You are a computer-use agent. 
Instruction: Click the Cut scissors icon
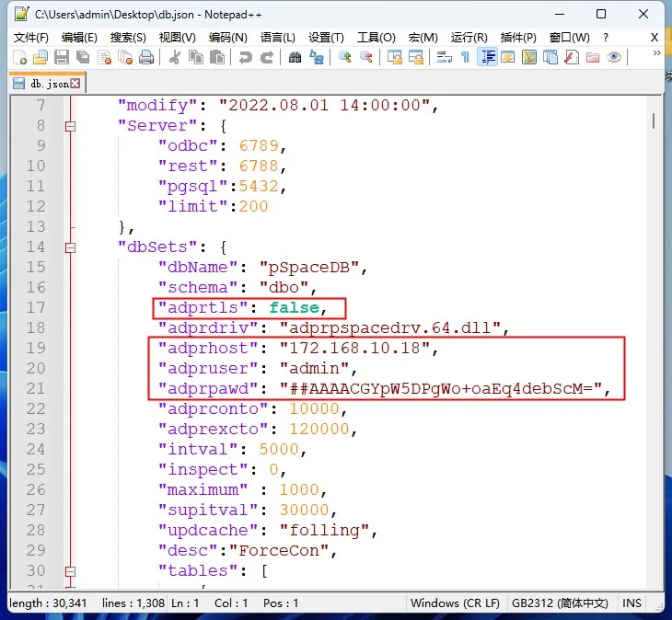(174, 57)
